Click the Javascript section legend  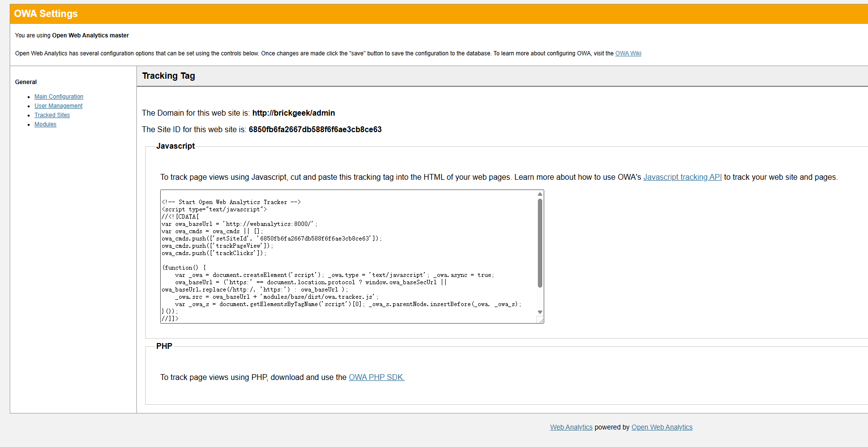point(175,146)
